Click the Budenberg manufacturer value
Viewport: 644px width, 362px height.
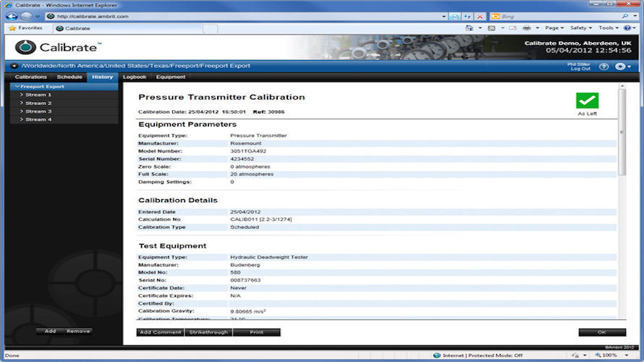pos(245,265)
